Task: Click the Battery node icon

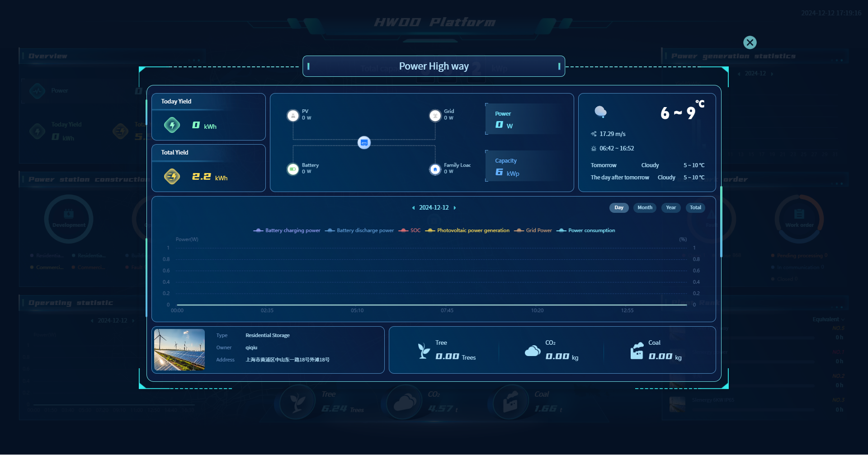Action: pyautogui.click(x=293, y=169)
